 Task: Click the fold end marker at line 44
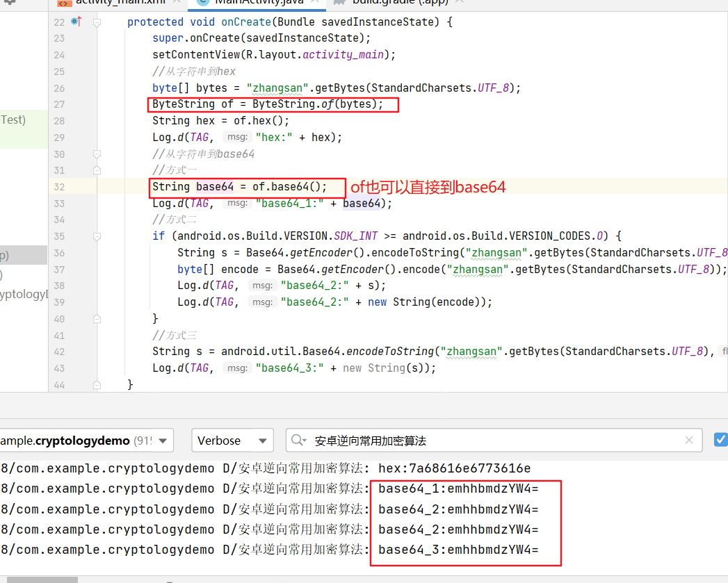97,385
